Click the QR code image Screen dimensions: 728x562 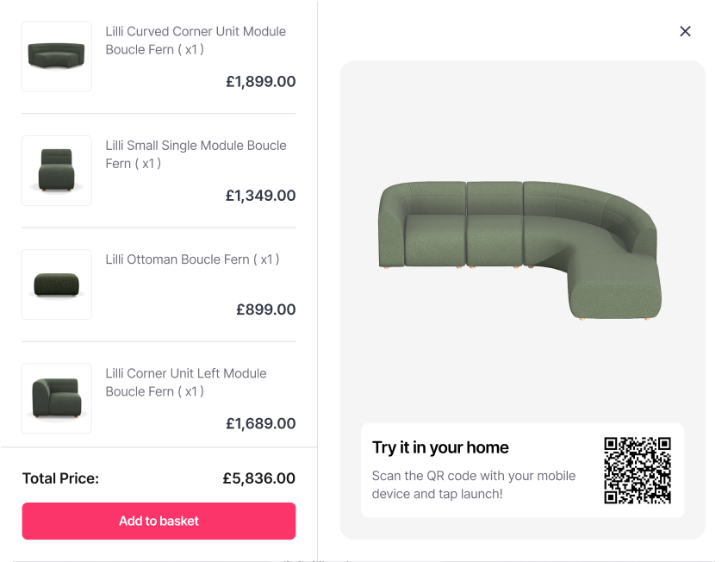tap(636, 471)
